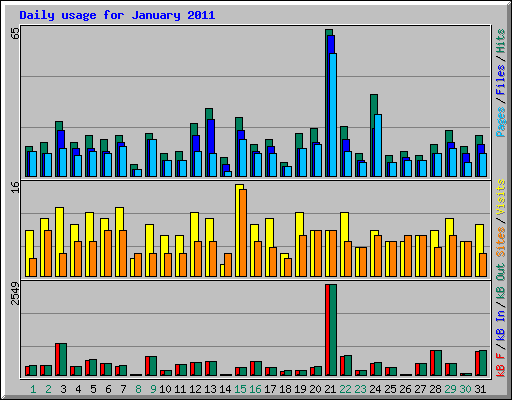The image size is (512, 400).
Task: Click day 1 on the x-axis
Action: point(33,389)
